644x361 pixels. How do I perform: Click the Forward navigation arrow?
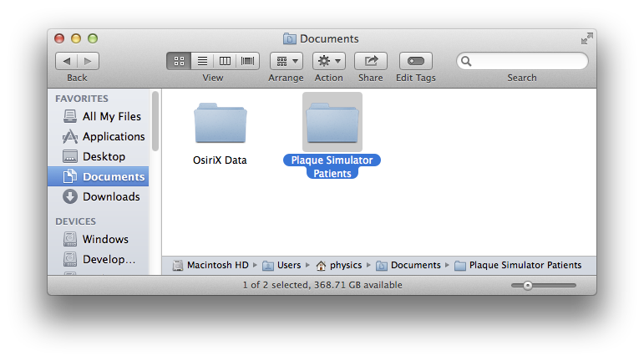tap(89, 61)
